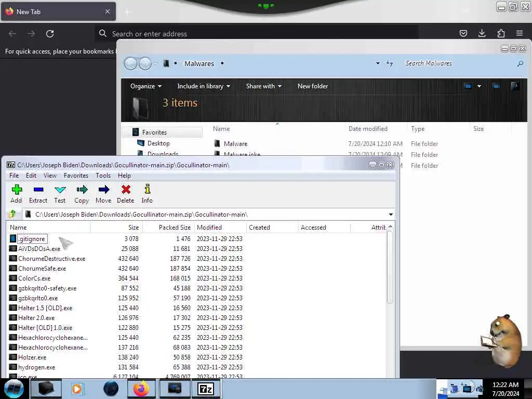The width and height of the screenshot is (532, 399).
Task: Go up one folder level in 7-Zip
Action: tap(12, 214)
